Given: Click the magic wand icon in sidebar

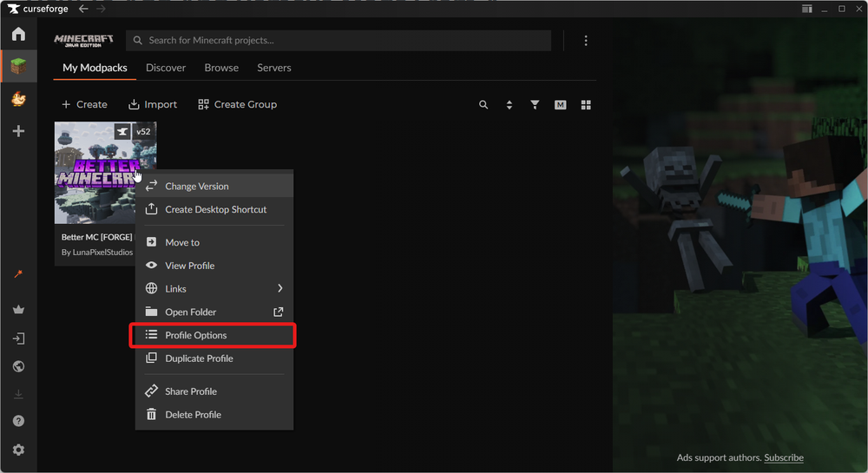Looking at the screenshot, I should point(18,274).
